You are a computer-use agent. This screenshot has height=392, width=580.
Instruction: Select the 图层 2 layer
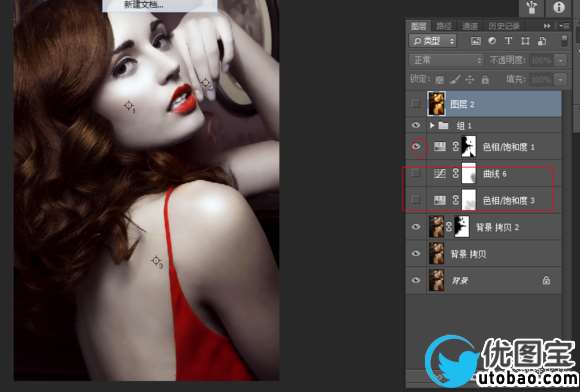coord(494,104)
